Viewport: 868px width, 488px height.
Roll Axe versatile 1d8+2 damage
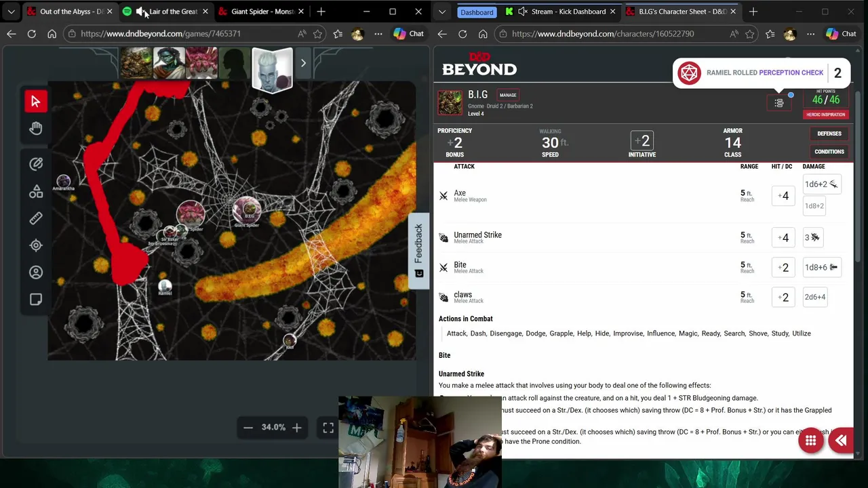(x=814, y=206)
